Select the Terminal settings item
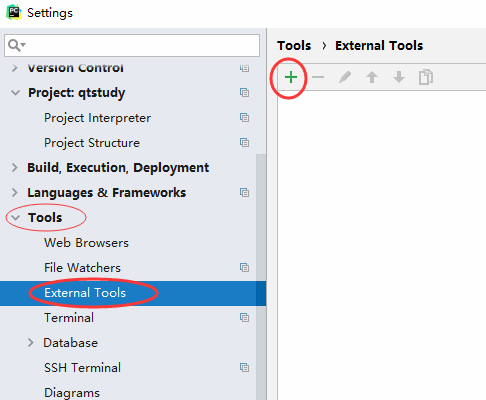 (69, 318)
